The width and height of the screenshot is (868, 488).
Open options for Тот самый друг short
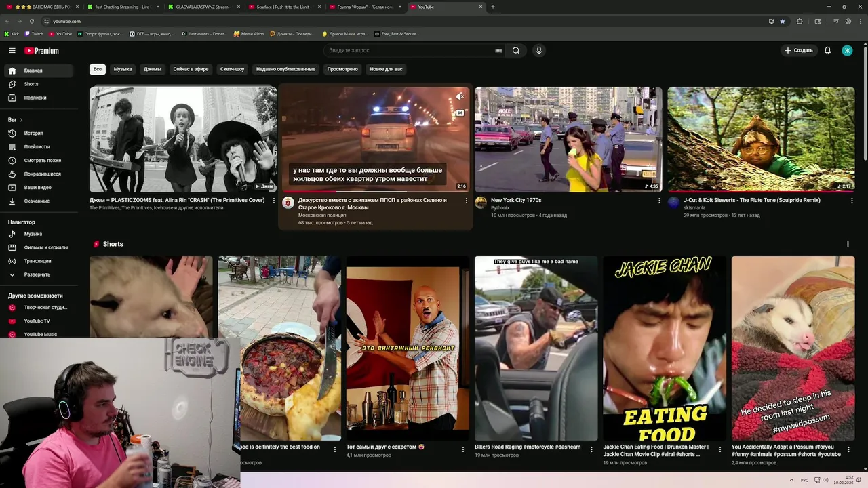pos(463,449)
